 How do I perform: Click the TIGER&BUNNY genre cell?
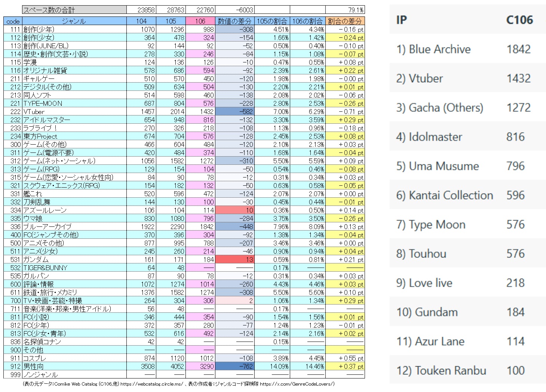click(x=74, y=268)
